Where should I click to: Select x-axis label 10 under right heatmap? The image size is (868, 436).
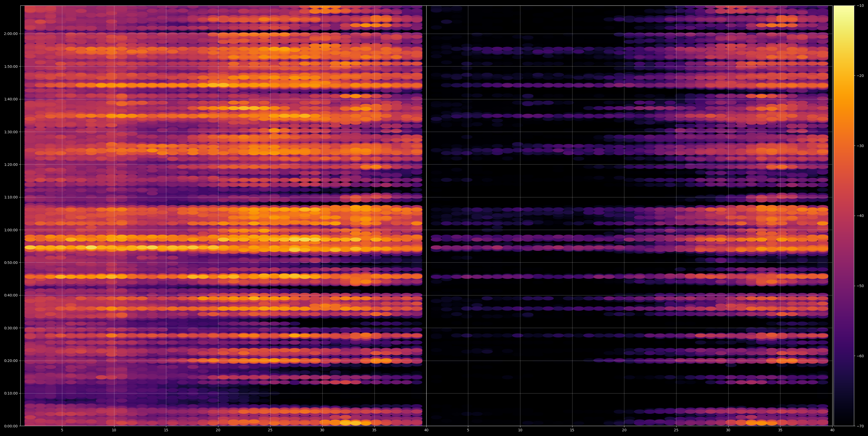click(x=520, y=430)
